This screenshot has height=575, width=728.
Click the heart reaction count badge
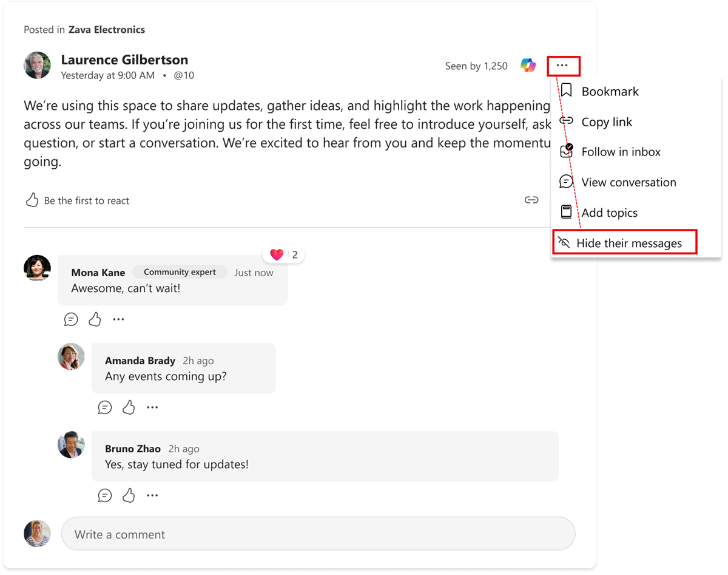pos(283,254)
